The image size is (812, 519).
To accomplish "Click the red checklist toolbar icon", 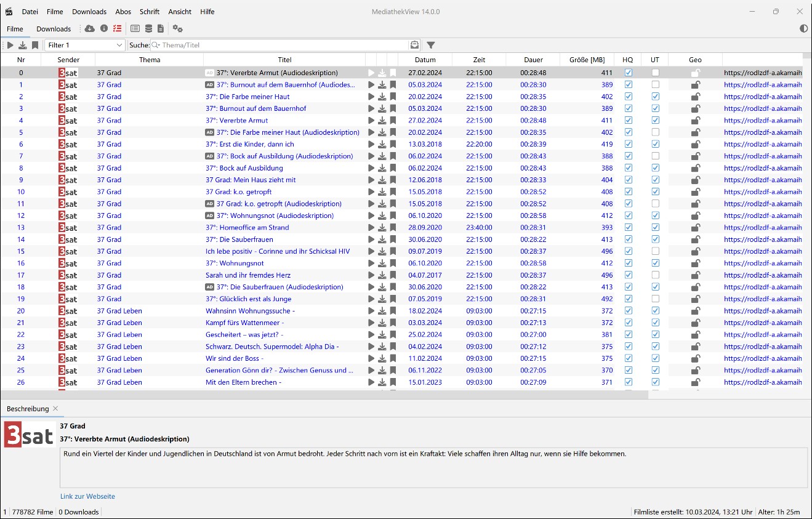I will 118,28.
